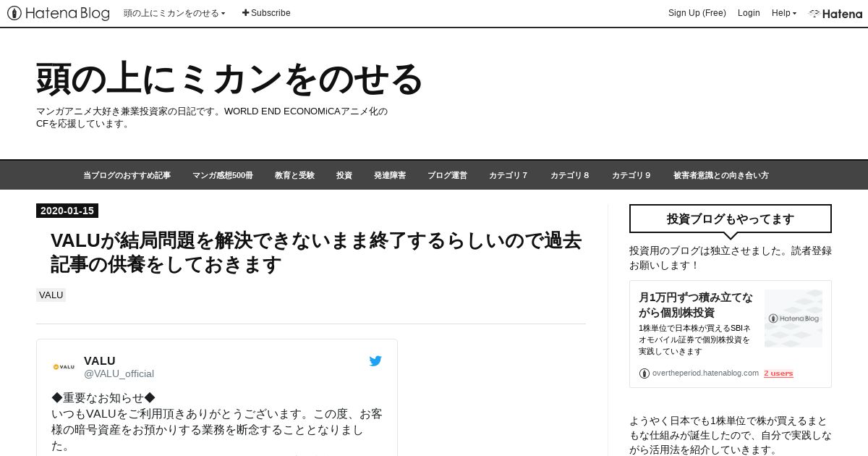Select card description 1株単位で日本株が買える
Viewport: 868px width, 456px height.
click(x=694, y=339)
